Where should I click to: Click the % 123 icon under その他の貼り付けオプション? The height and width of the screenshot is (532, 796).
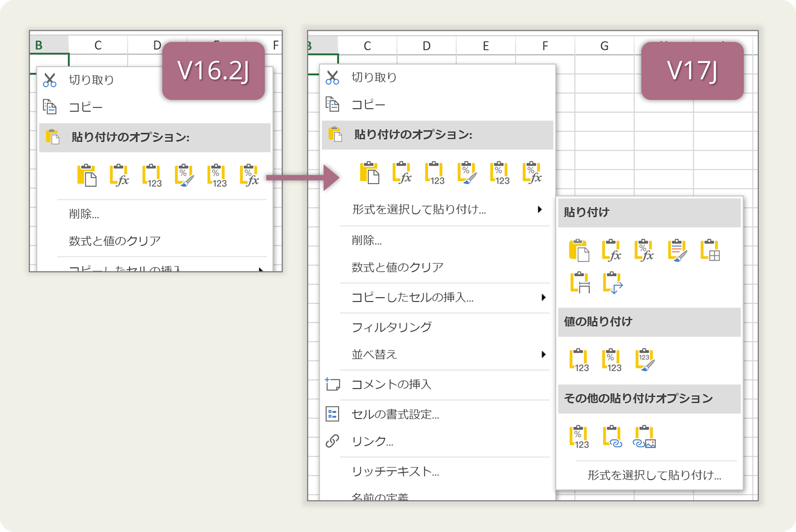coord(579,437)
